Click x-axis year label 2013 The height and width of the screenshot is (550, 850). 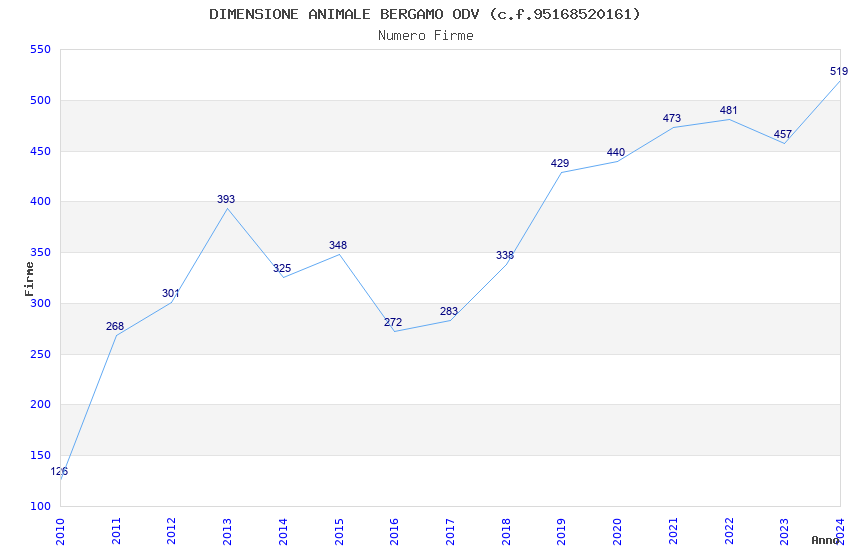click(x=227, y=531)
